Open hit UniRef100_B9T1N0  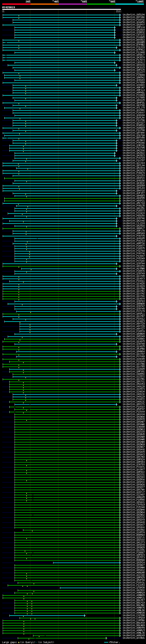click(x=134, y=17)
